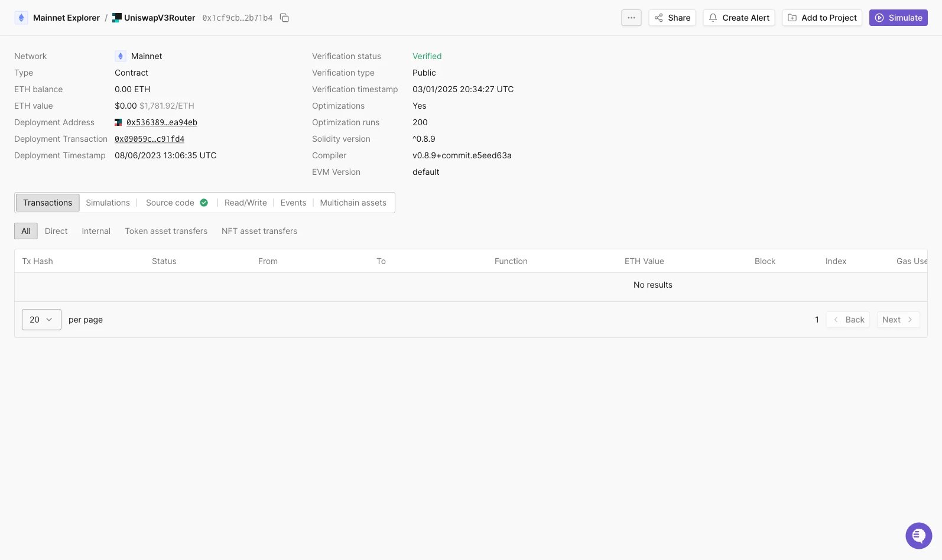
Task: Click the green verified checkmark on Source code
Action: (x=204, y=203)
